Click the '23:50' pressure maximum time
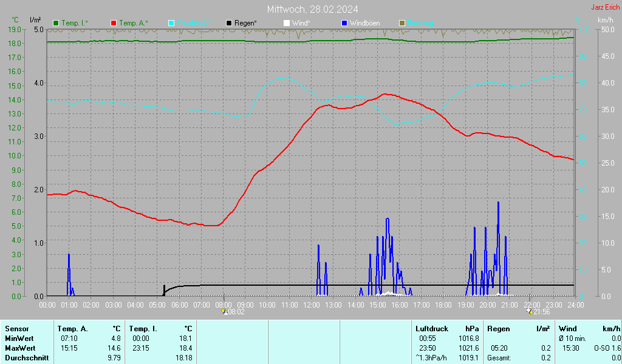Viewport: 622px width, 364px height. tap(427, 348)
